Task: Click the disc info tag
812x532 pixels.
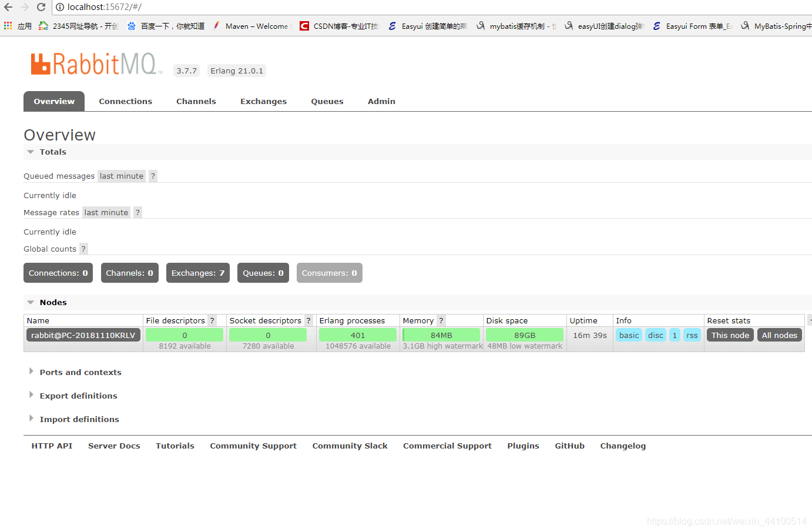Action: click(x=656, y=335)
